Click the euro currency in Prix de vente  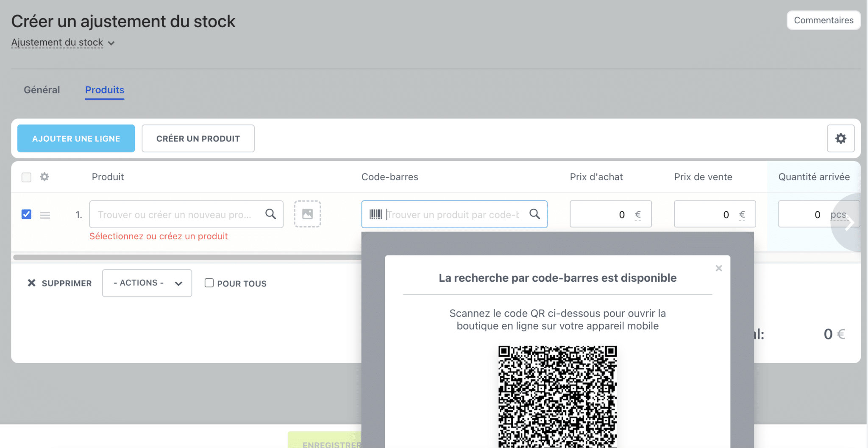742,215
